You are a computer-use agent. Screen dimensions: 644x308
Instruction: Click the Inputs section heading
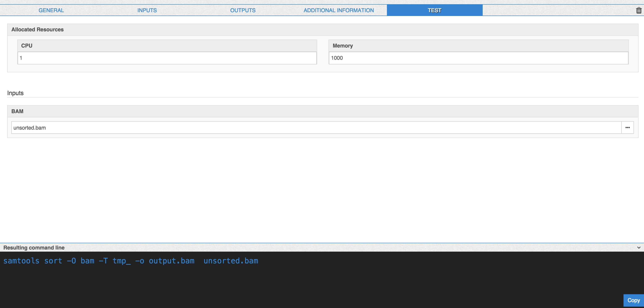15,93
